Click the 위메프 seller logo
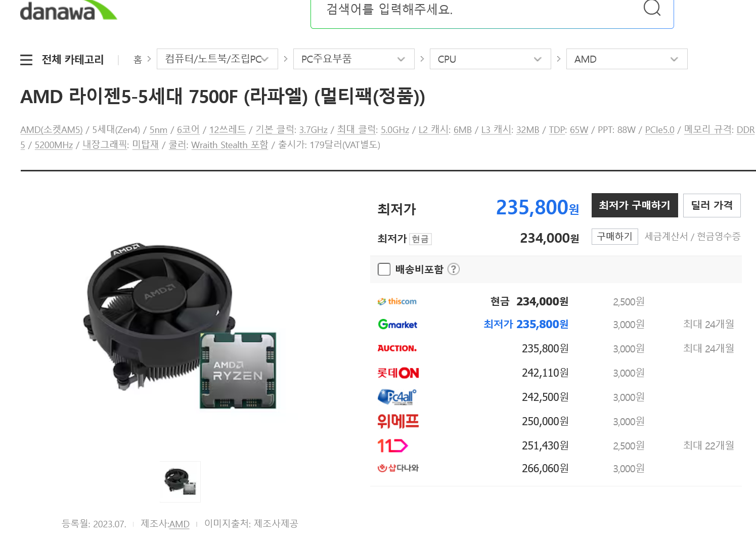This screenshot has width=756, height=543. coord(398,421)
